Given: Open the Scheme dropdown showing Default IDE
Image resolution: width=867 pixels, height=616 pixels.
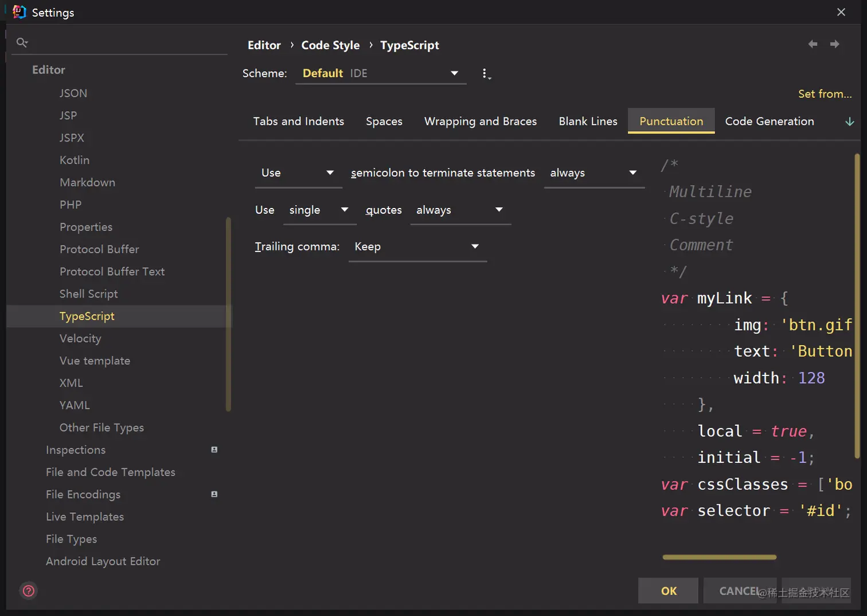Looking at the screenshot, I should point(381,73).
